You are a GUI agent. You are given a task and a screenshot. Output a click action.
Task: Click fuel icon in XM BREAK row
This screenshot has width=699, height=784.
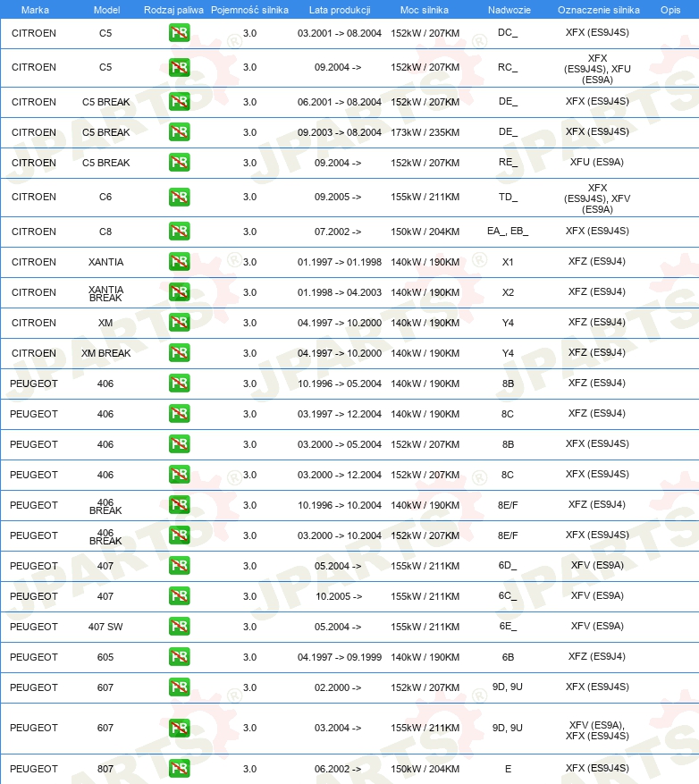pyautogui.click(x=179, y=353)
